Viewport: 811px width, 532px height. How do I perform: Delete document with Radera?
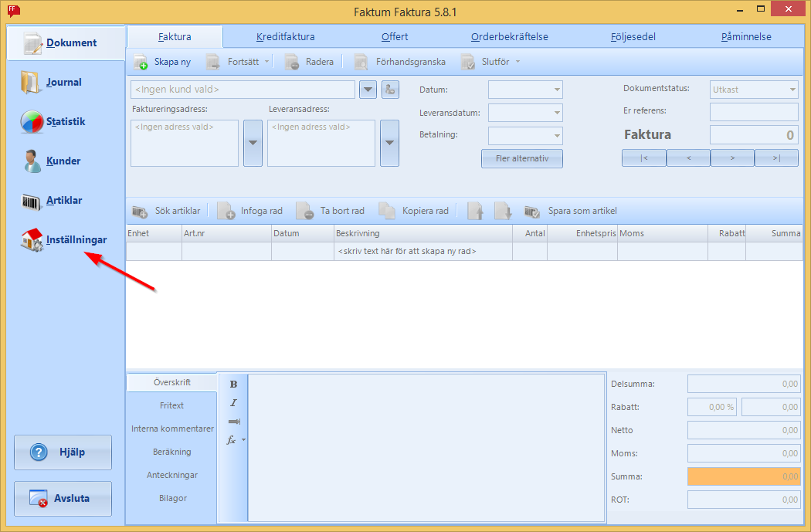coord(309,62)
